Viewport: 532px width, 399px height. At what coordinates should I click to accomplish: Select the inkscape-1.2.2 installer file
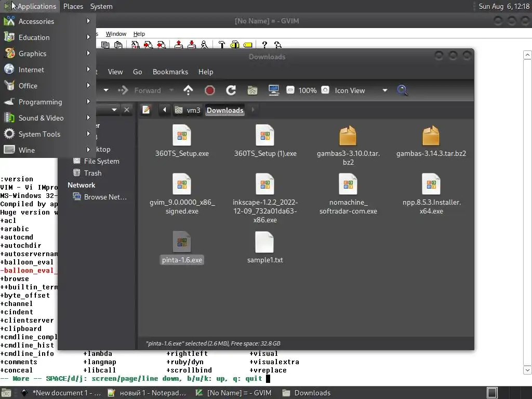coord(265,198)
